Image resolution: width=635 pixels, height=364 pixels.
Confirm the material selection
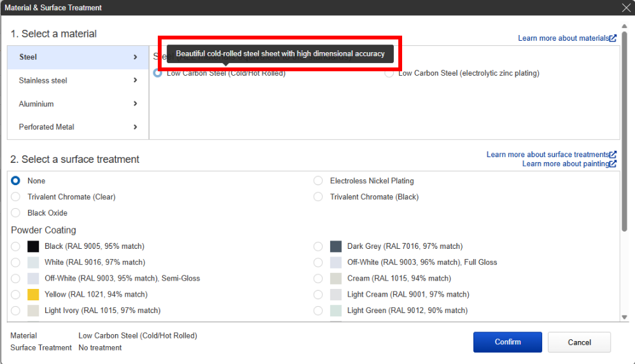point(508,342)
